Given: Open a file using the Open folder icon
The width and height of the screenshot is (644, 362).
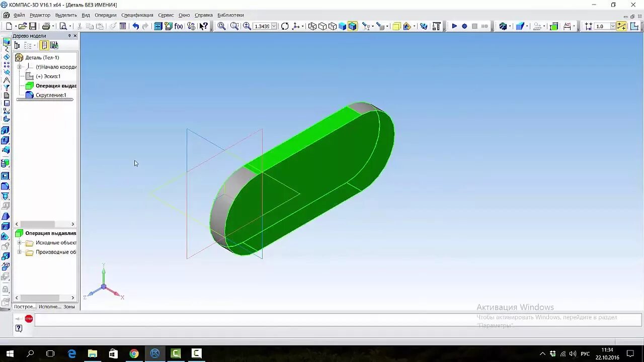Looking at the screenshot, I should 23,26.
